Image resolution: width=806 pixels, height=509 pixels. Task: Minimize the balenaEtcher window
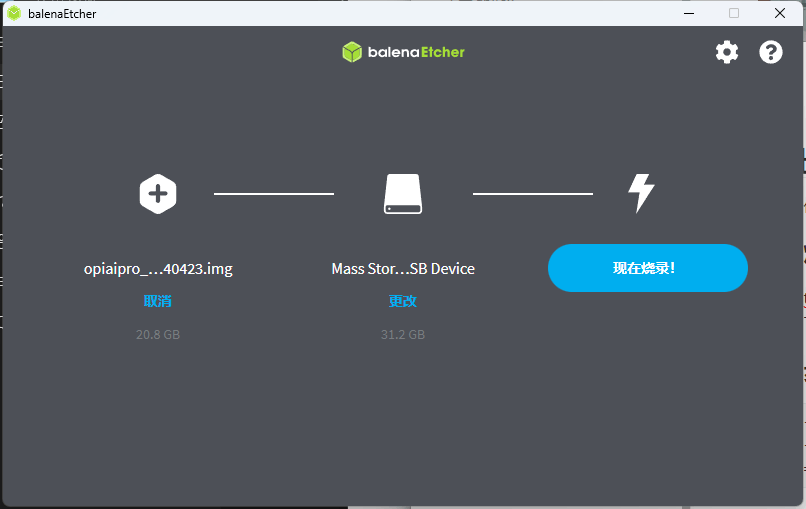pyautogui.click(x=689, y=13)
